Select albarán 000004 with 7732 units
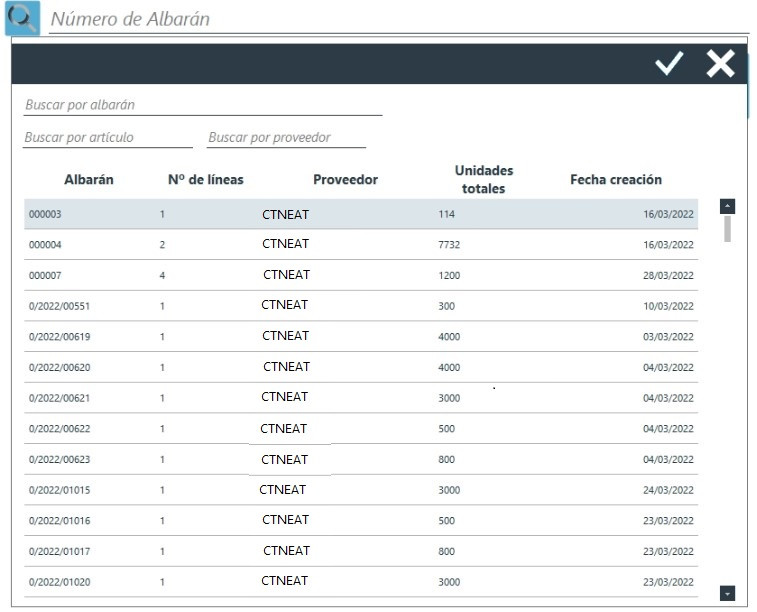The width and height of the screenshot is (757, 612). tap(360, 245)
